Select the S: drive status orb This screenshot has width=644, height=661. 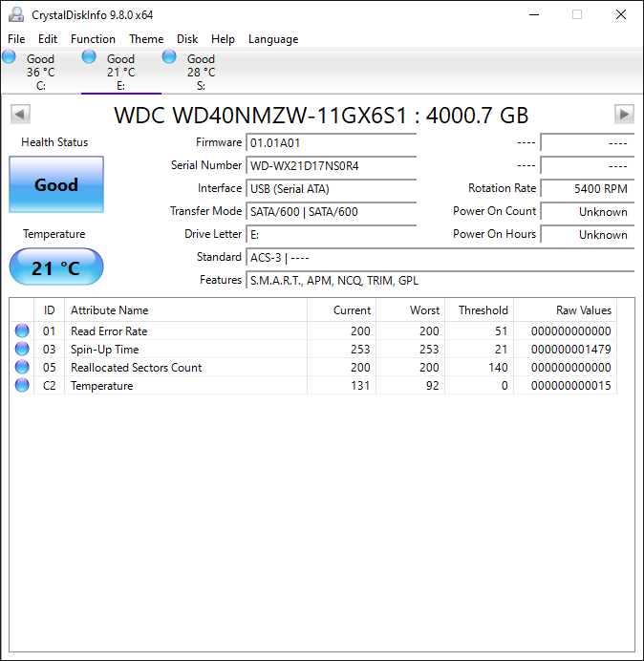coord(169,56)
